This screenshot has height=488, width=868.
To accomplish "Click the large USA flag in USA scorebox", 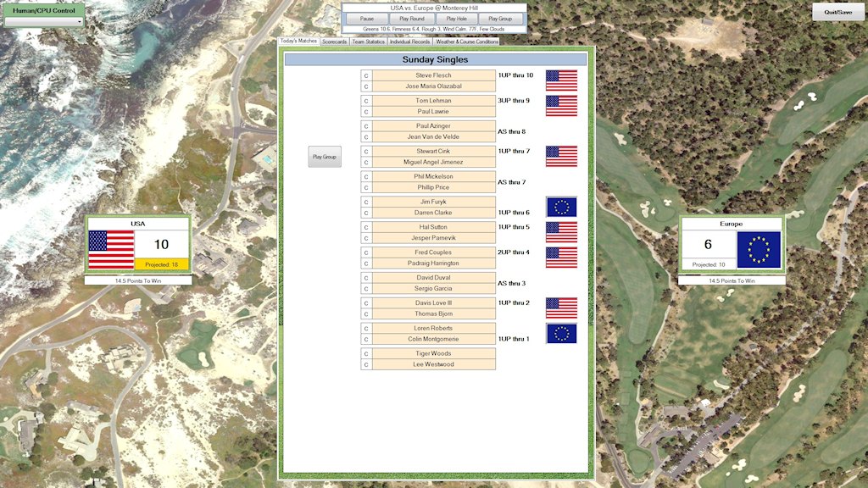I will coord(111,250).
